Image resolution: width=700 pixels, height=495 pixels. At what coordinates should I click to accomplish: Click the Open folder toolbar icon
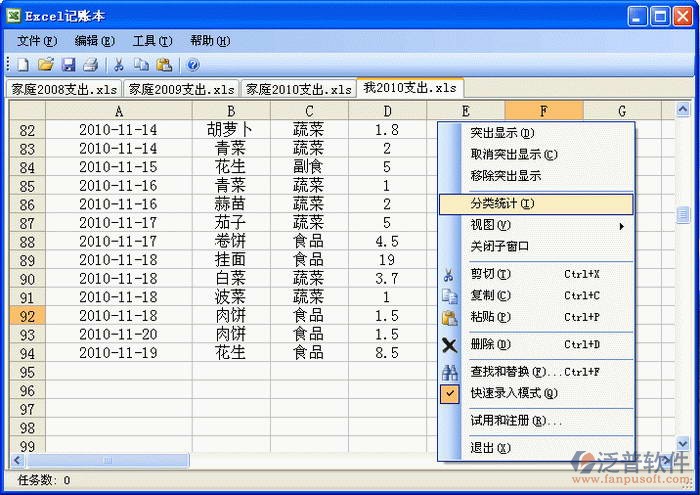[x=46, y=65]
